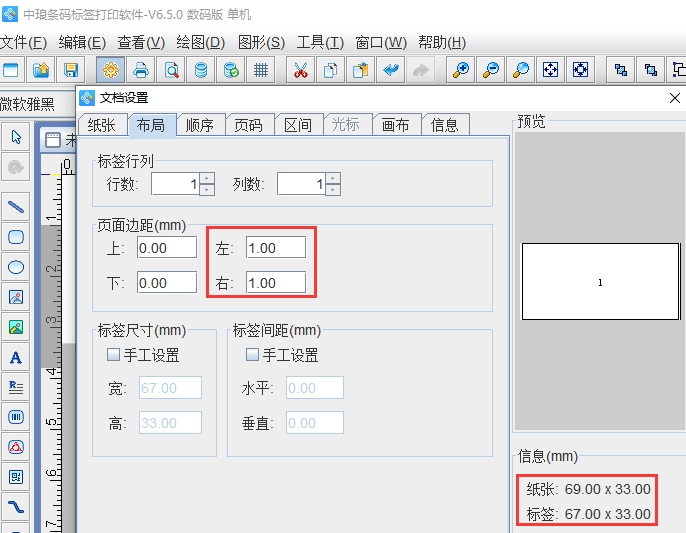Select the line drawing tool
Screen dimensions: 686x533
[x=16, y=207]
